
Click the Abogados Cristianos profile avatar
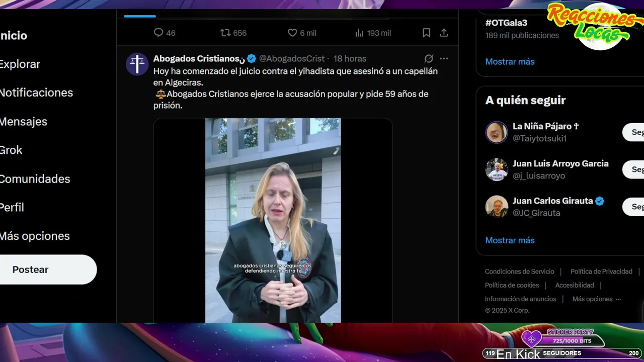[x=137, y=64]
